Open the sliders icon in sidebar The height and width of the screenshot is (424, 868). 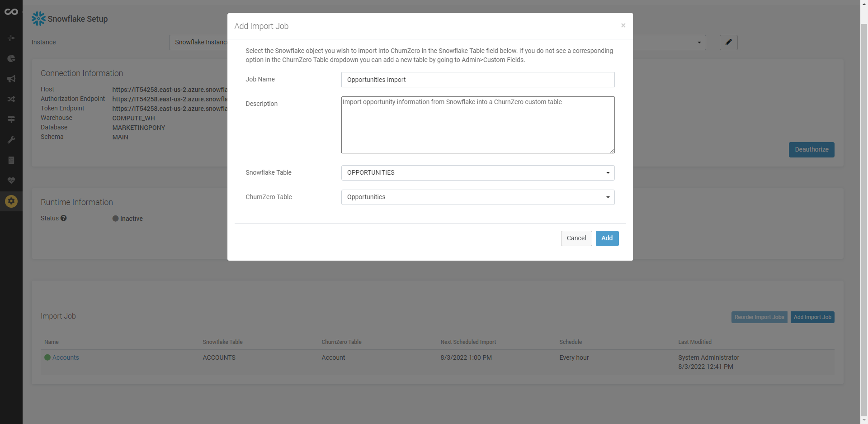tap(11, 38)
